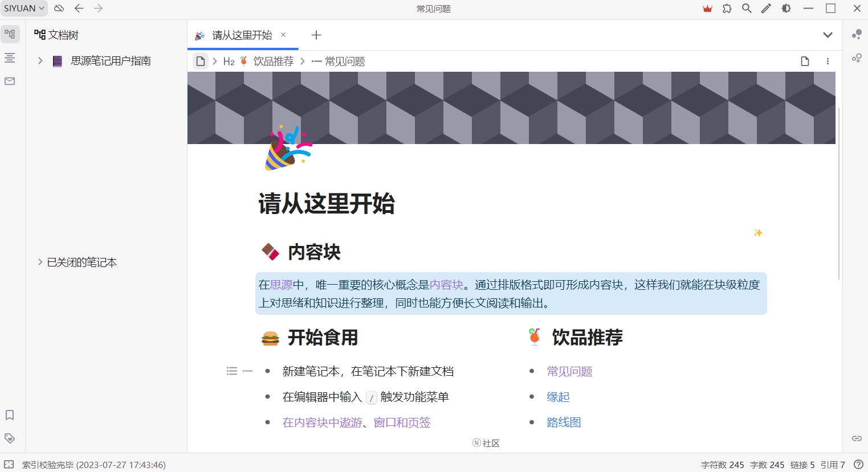Screen dimensions: 868x472
Task: Open the backlinks panel on the right
Action: [857, 438]
